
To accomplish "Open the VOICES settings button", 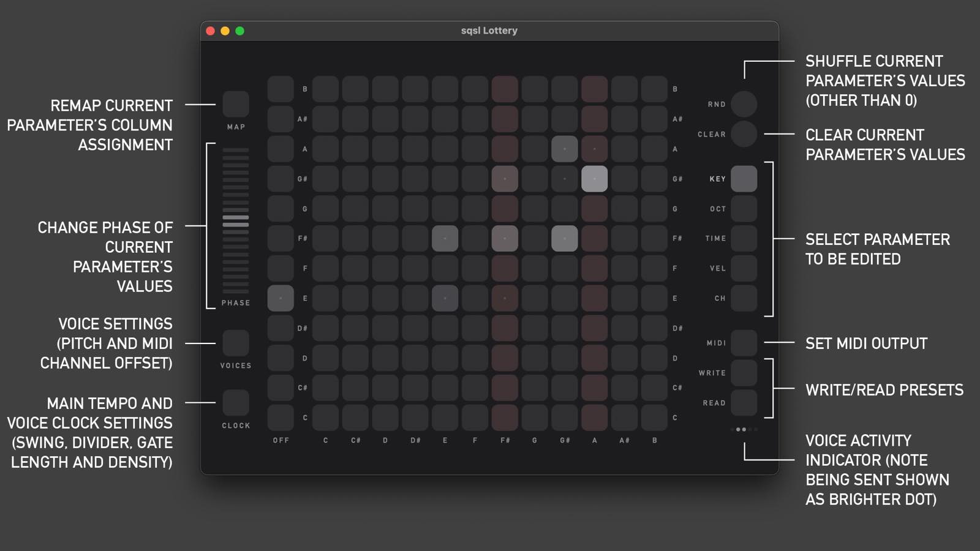I will pos(236,343).
